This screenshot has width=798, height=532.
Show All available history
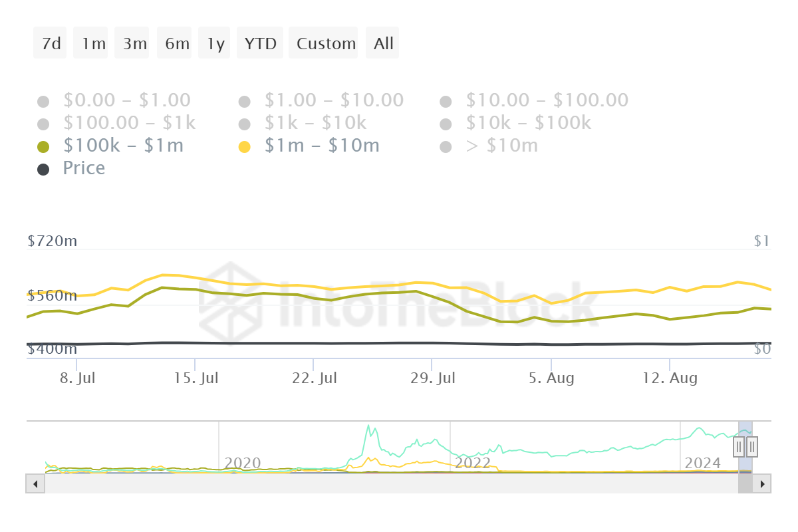coord(384,43)
